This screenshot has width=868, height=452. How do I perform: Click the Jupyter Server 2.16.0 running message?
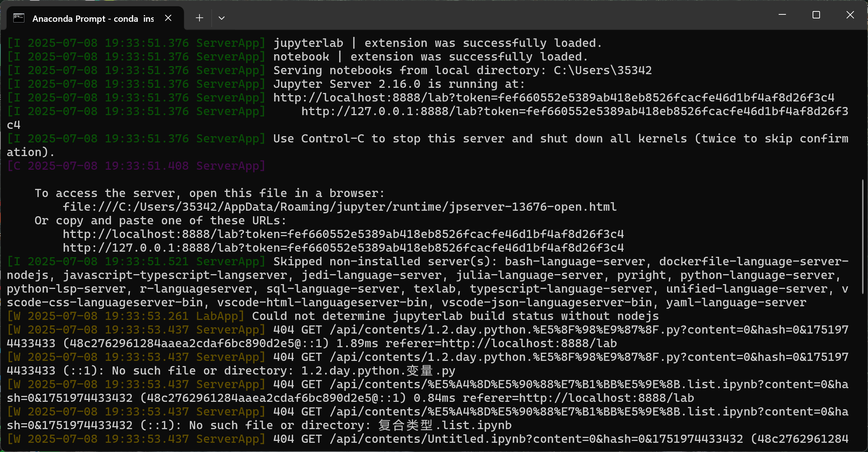(398, 84)
